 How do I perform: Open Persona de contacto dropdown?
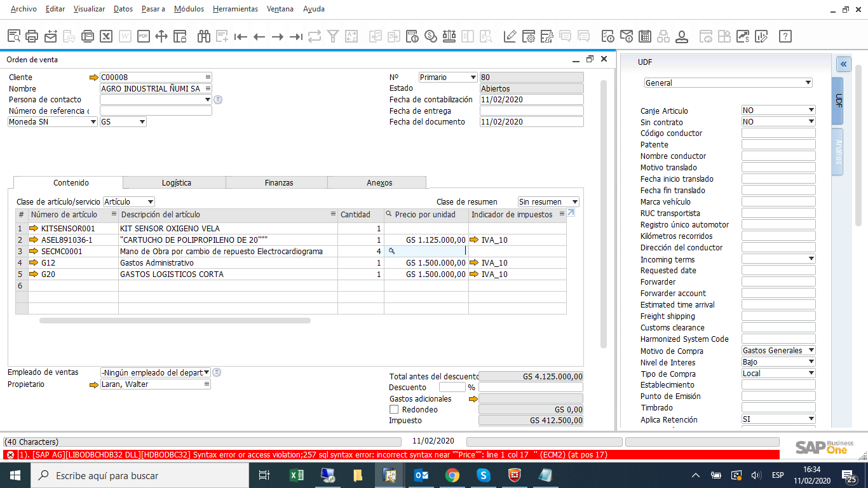pyautogui.click(x=208, y=100)
